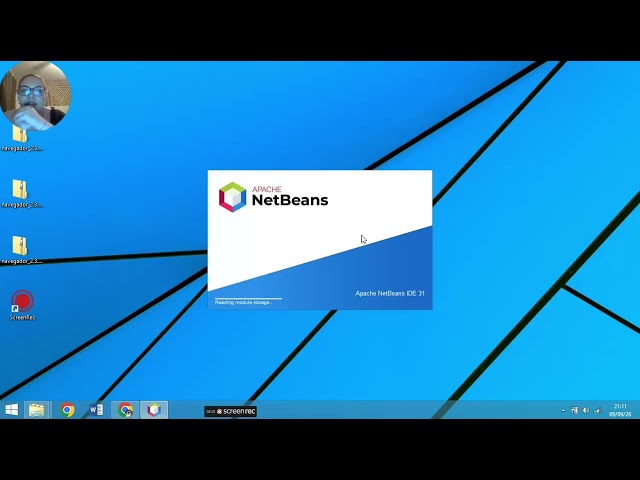Viewport: 640px width, 480px height.
Task: Open the Action Center flag icon
Action: [x=574, y=411]
